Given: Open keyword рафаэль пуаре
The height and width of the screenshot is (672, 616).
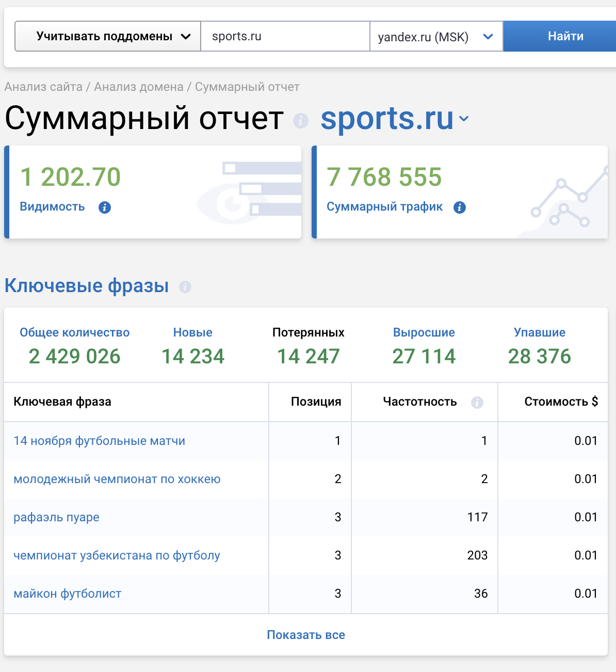Looking at the screenshot, I should click(x=57, y=517).
